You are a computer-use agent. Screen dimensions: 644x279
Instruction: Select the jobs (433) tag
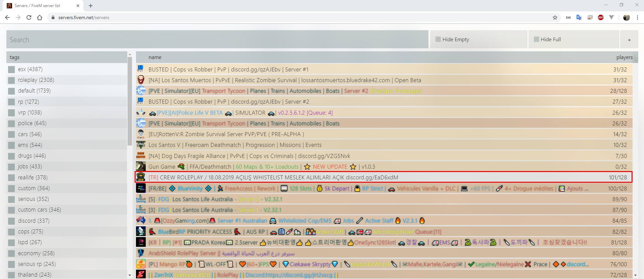point(30,166)
